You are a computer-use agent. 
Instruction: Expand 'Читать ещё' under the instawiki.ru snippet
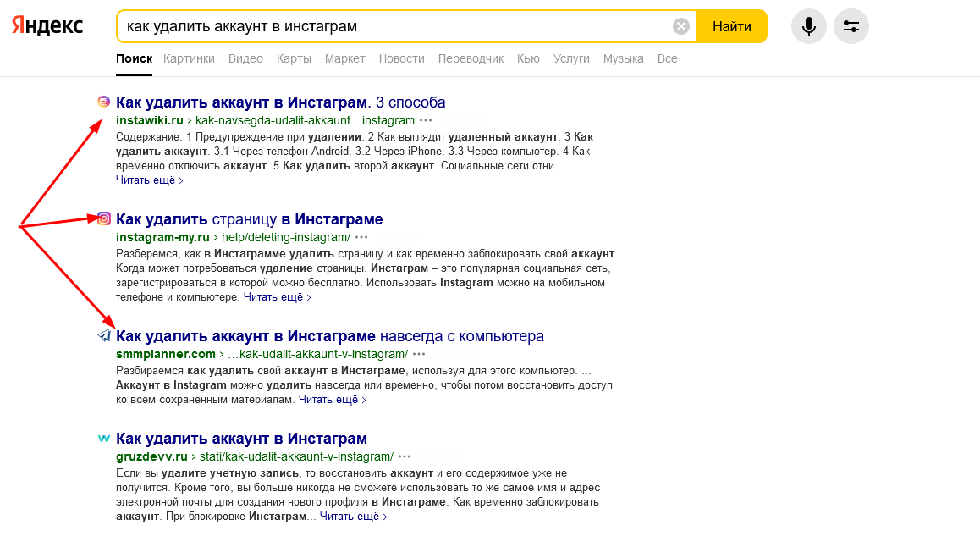[x=150, y=180]
